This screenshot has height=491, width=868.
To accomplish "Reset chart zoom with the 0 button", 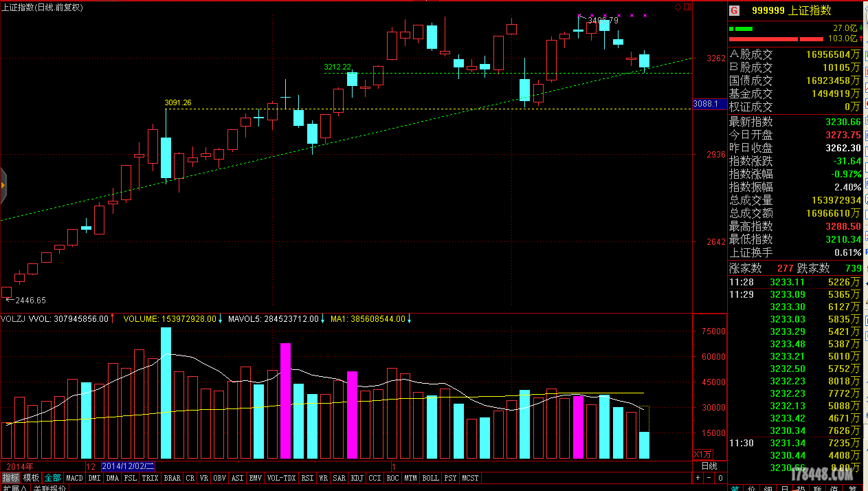I will point(720,477).
